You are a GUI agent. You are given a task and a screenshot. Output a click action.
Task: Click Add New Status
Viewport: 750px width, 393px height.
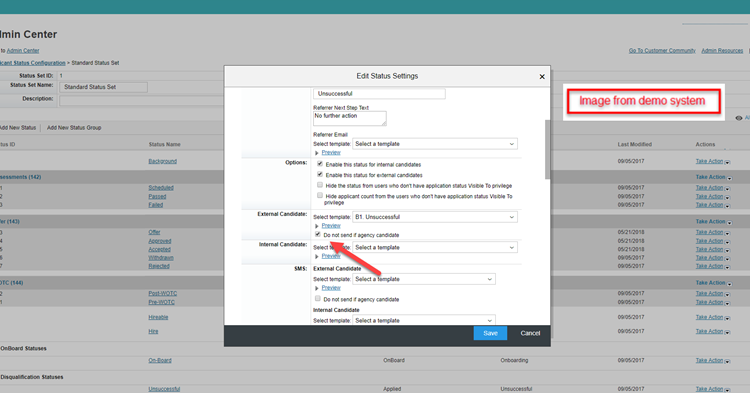tap(18, 128)
